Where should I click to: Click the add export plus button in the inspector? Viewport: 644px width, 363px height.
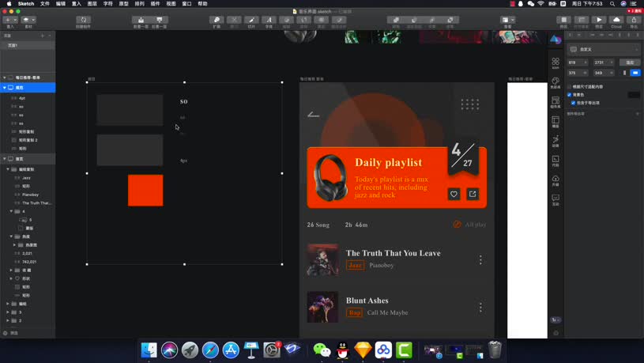[x=638, y=114]
